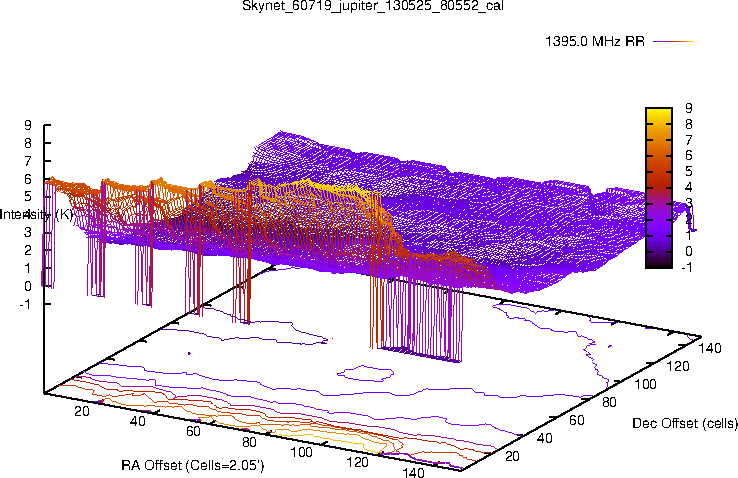Click the value 4 beside the color bar
The image size is (738, 478).
[689, 187]
